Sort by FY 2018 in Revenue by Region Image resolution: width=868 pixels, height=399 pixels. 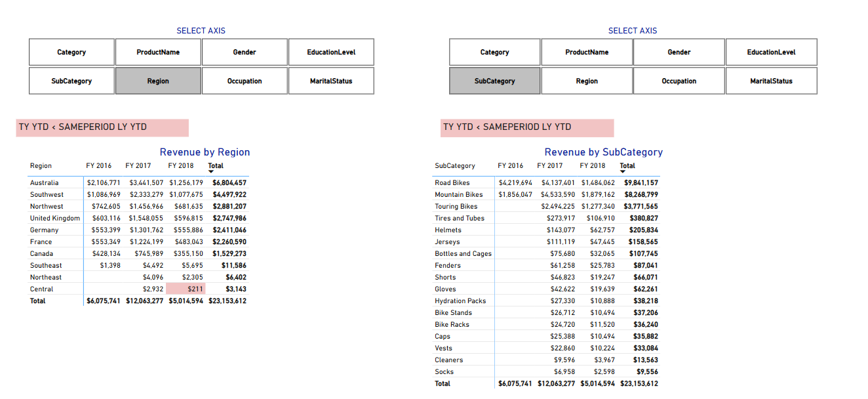coord(181,165)
